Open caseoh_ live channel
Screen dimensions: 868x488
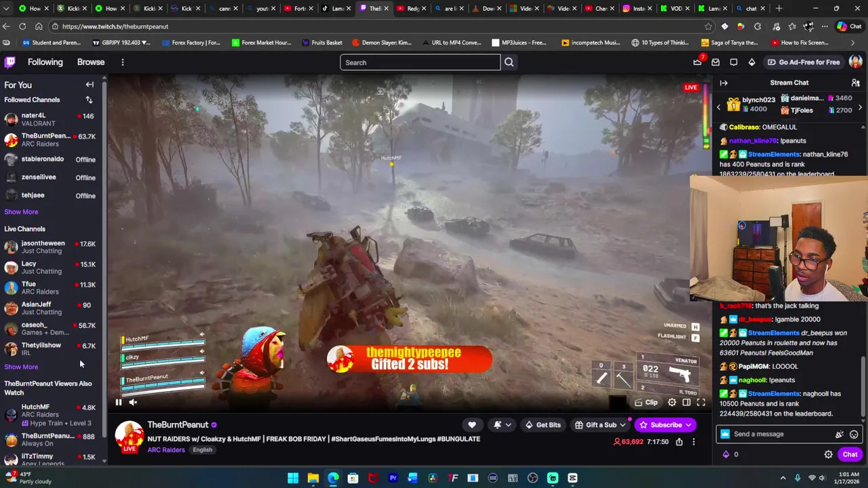(52, 328)
